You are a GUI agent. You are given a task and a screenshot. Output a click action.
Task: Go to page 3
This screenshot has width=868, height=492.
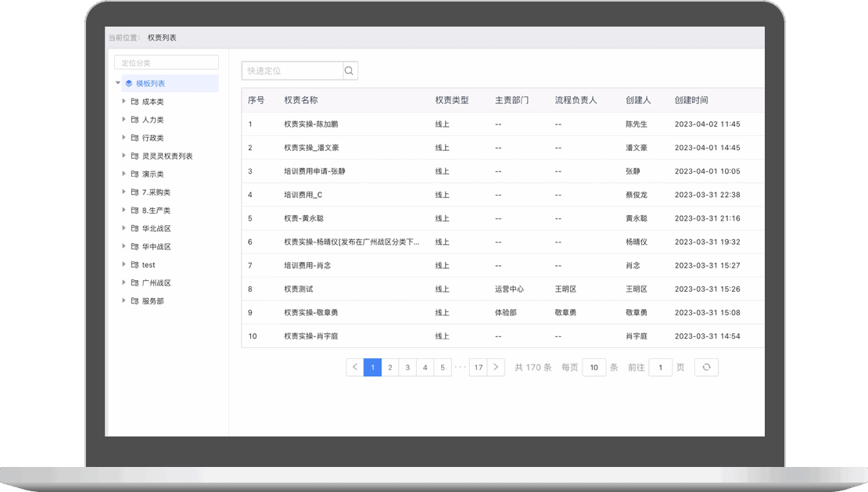point(407,367)
